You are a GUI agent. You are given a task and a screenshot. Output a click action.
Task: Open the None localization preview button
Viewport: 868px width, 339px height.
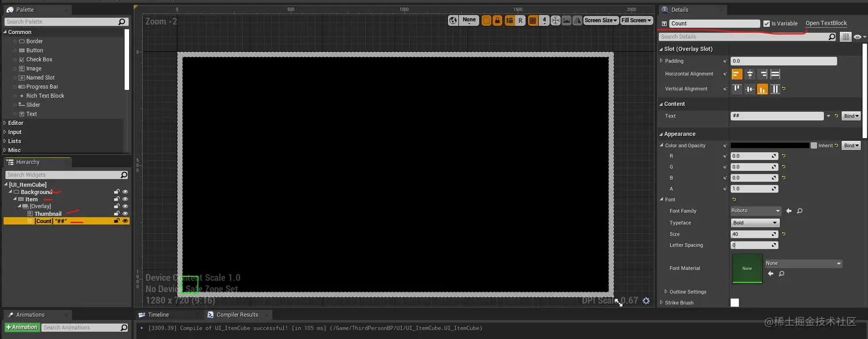(469, 20)
